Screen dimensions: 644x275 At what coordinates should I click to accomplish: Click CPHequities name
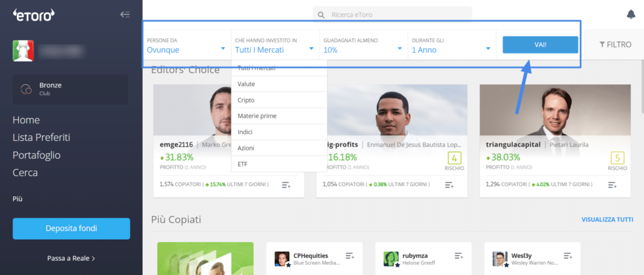point(311,255)
